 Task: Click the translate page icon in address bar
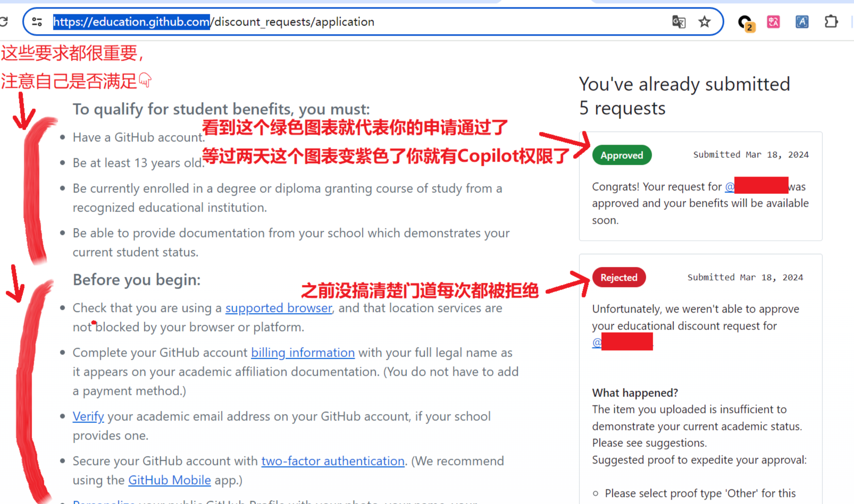click(679, 22)
